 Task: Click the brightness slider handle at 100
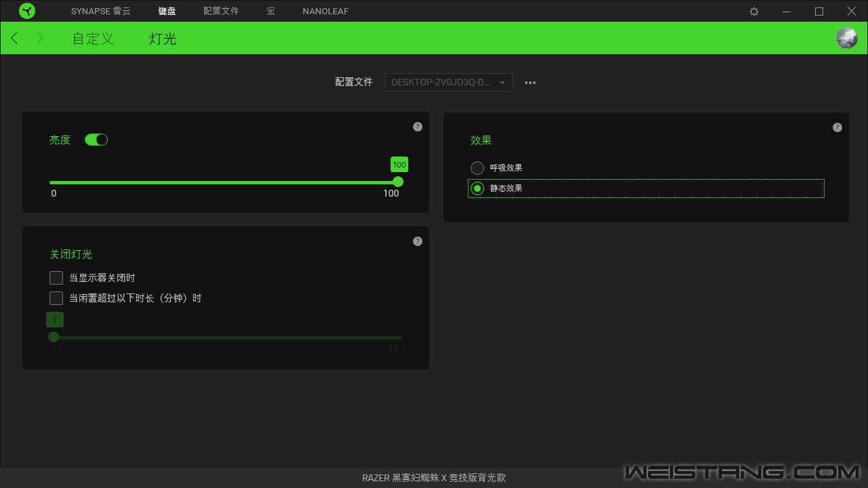[x=398, y=182]
